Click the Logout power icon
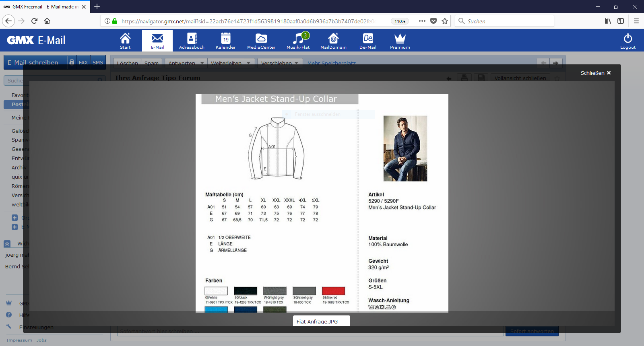Screen dimensions: 644x346 [x=627, y=41]
